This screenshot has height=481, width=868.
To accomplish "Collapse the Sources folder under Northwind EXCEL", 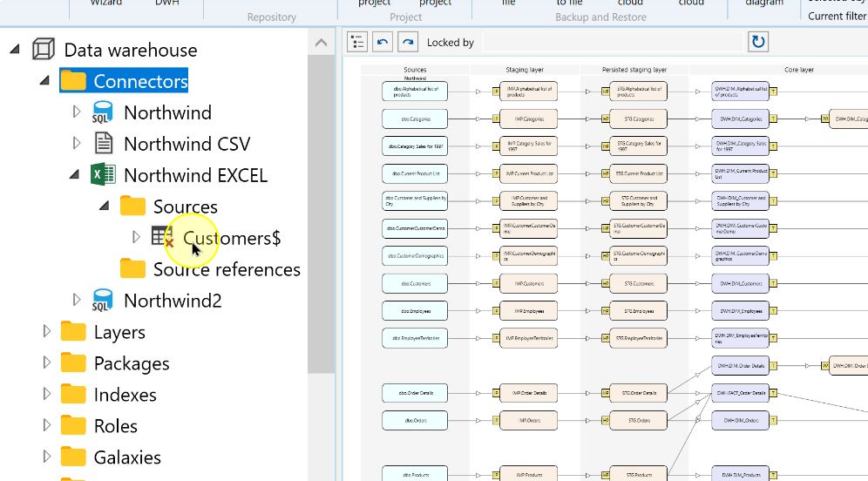I will [x=104, y=206].
